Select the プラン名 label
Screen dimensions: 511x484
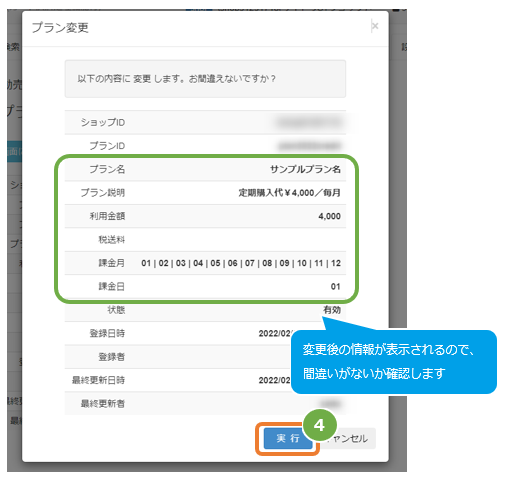(107, 169)
